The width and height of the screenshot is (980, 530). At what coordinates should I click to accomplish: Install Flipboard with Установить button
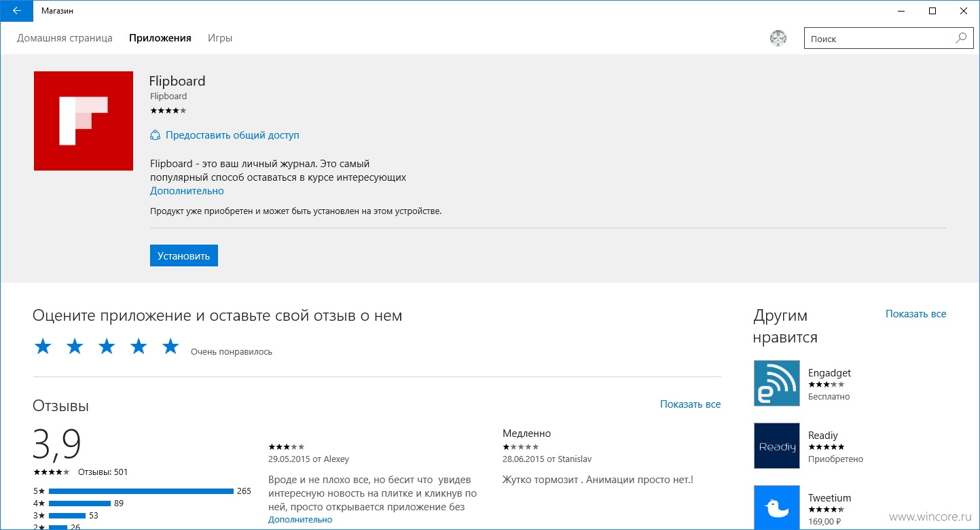pos(184,255)
